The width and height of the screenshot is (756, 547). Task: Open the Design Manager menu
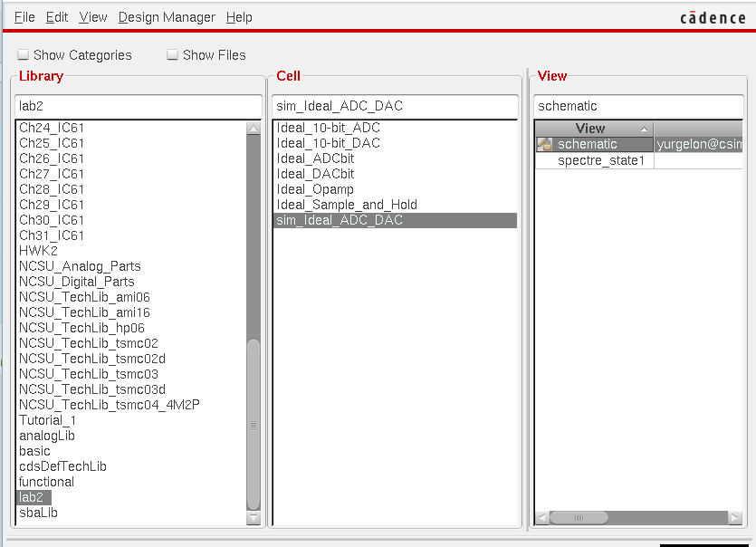[167, 17]
